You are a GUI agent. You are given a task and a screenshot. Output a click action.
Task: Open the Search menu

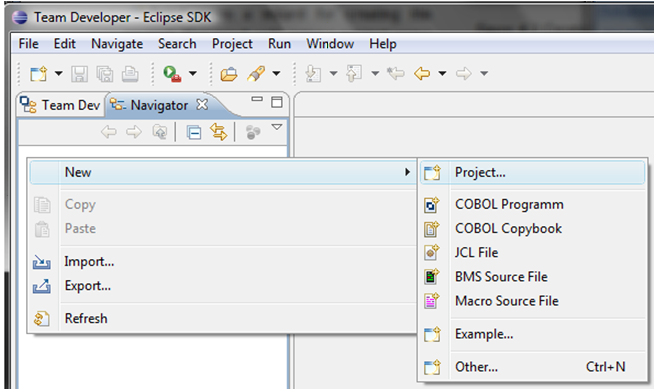pos(177,43)
